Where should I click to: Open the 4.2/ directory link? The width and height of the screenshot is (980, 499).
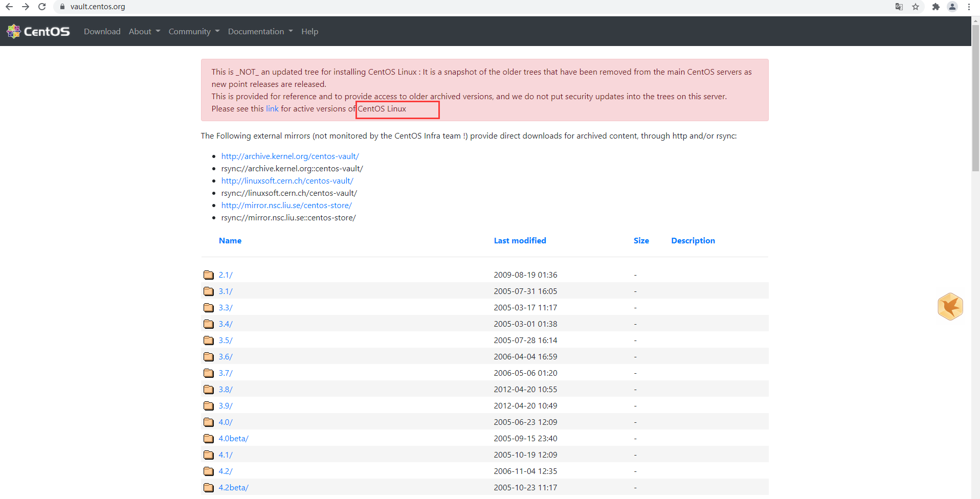[226, 471]
